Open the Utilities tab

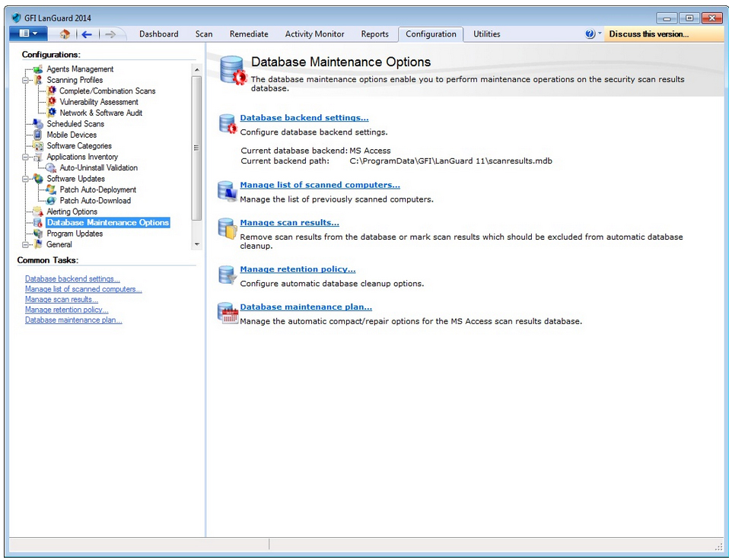click(x=487, y=34)
